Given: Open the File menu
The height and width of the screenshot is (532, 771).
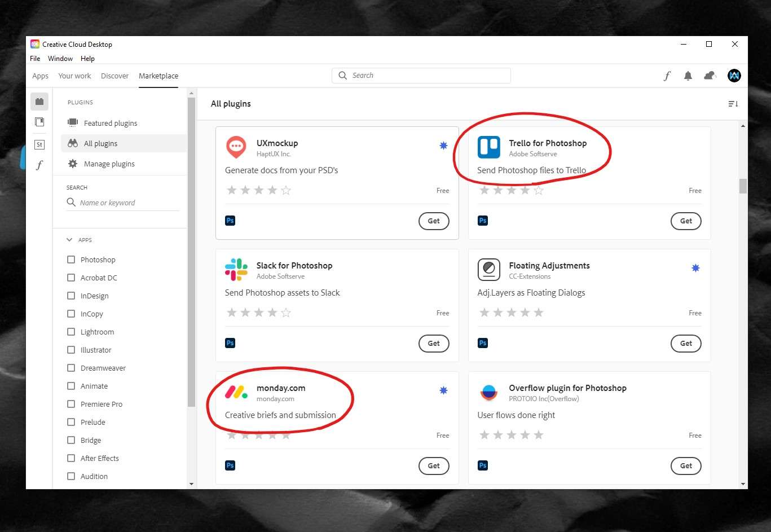Looking at the screenshot, I should [x=35, y=59].
